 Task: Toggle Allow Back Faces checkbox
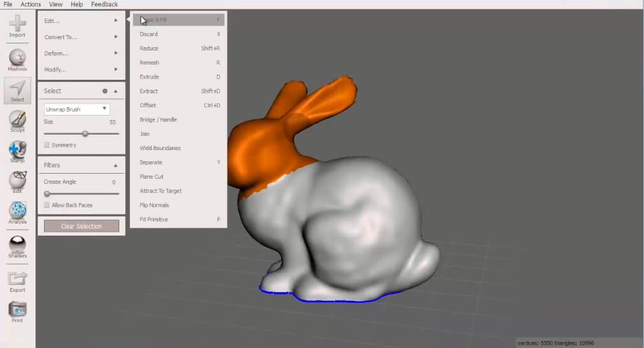click(x=47, y=205)
